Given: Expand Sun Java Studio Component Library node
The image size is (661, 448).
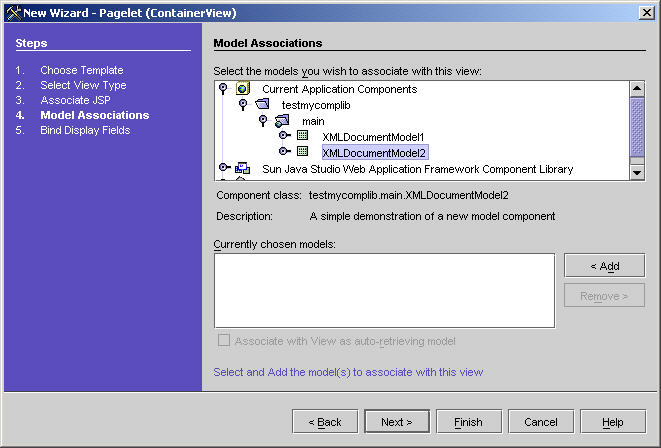Looking at the screenshot, I should pos(225,167).
